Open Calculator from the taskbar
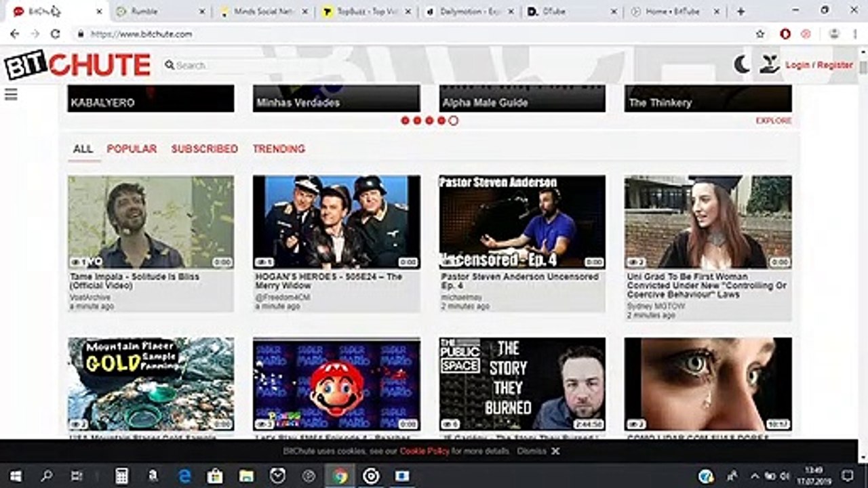The width and height of the screenshot is (868, 488). pos(121,476)
